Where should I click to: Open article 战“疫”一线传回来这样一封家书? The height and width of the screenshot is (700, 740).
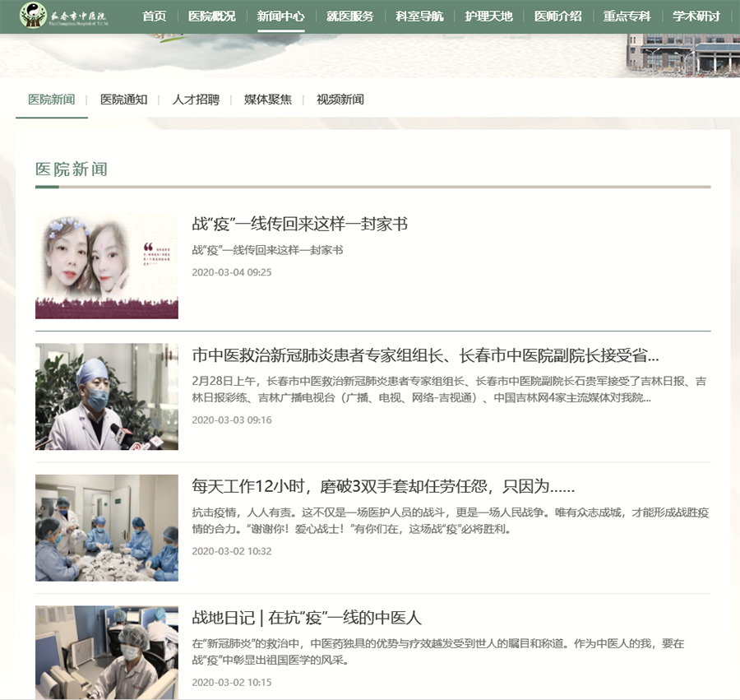[299, 224]
